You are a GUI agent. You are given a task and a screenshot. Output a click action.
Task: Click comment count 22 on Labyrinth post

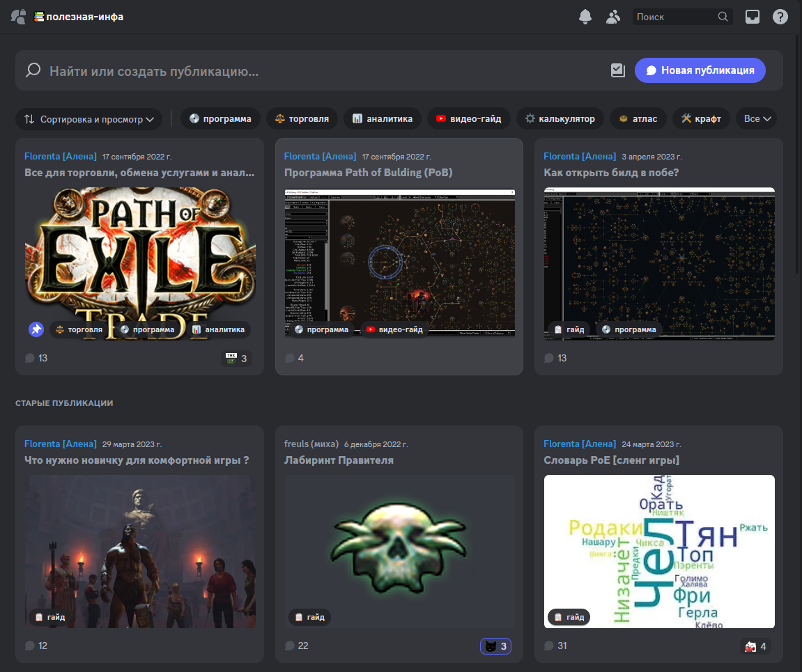[x=297, y=646]
